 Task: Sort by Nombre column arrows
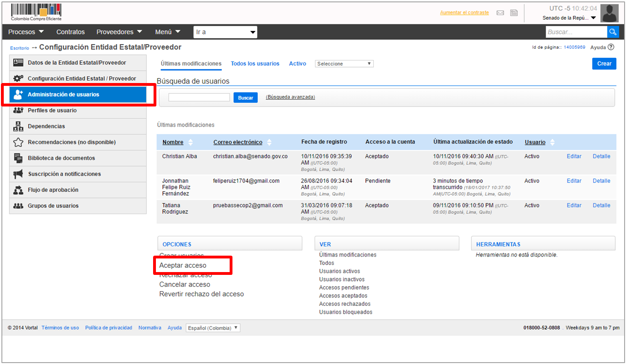click(x=190, y=142)
